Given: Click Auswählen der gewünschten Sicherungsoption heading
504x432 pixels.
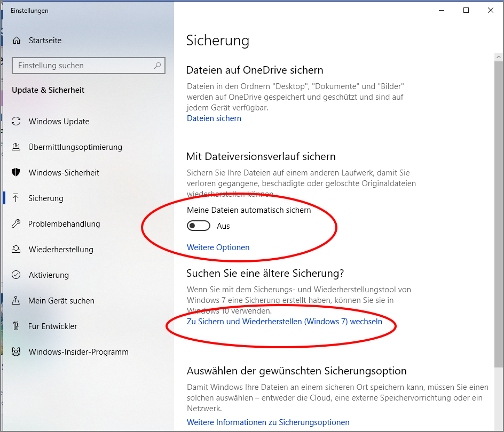Looking at the screenshot, I should [297, 371].
